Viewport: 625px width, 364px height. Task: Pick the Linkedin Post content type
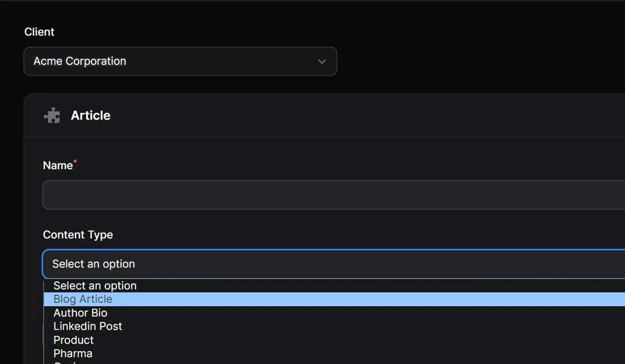(88, 327)
